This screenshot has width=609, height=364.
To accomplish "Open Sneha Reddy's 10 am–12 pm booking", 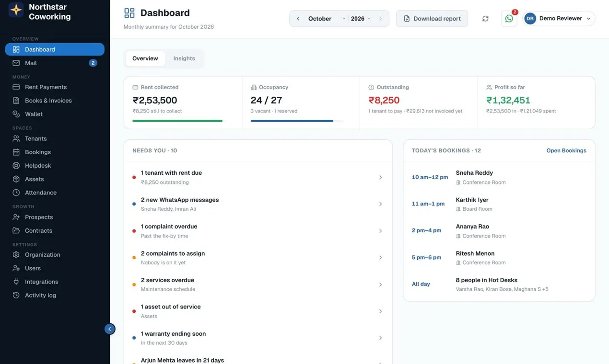I will pyautogui.click(x=499, y=177).
